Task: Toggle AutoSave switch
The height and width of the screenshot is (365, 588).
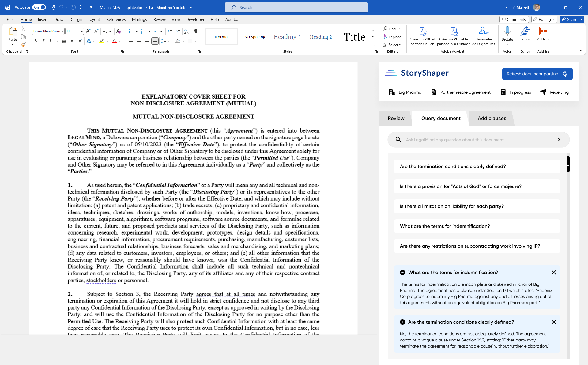Action: point(39,7)
